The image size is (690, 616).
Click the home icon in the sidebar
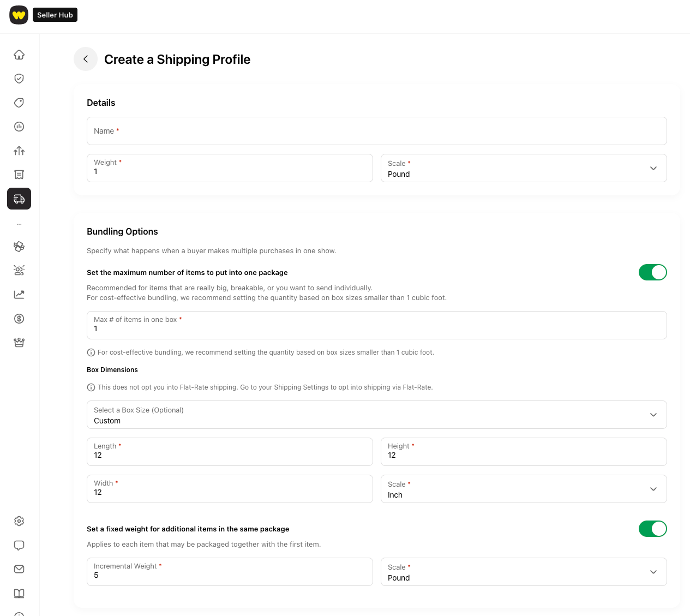click(x=19, y=55)
